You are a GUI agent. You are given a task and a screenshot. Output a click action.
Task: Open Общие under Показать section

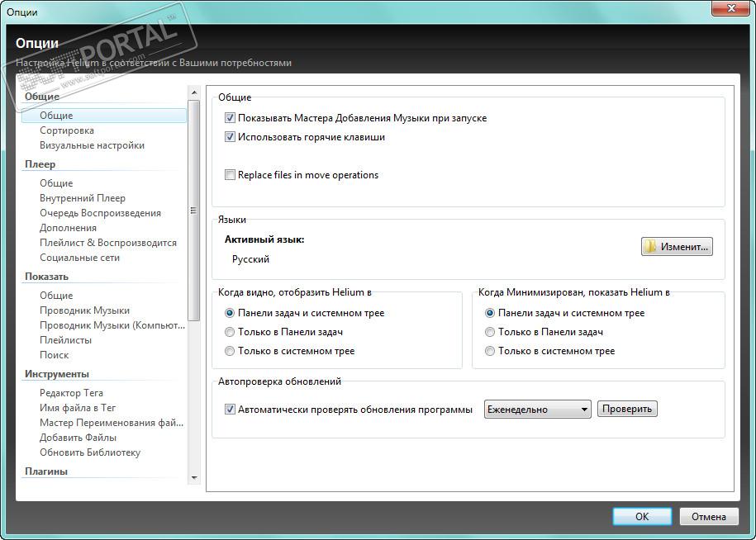(56, 296)
